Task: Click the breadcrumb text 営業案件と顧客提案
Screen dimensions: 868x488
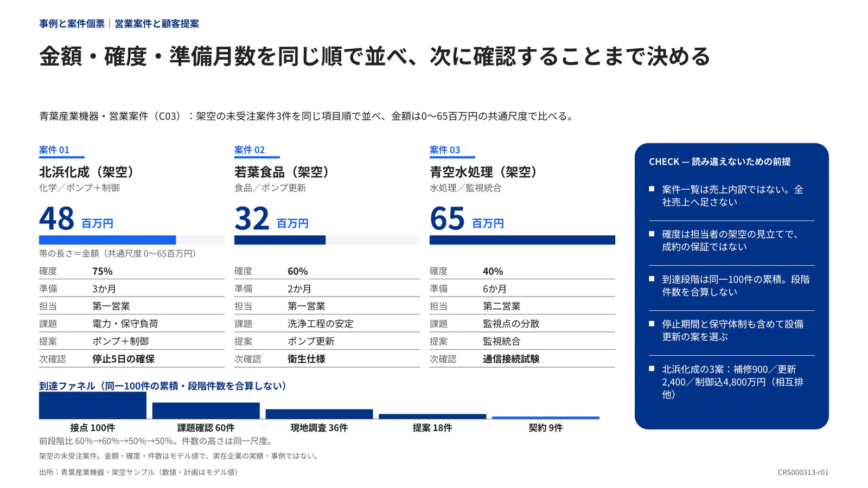Action: click(x=157, y=23)
